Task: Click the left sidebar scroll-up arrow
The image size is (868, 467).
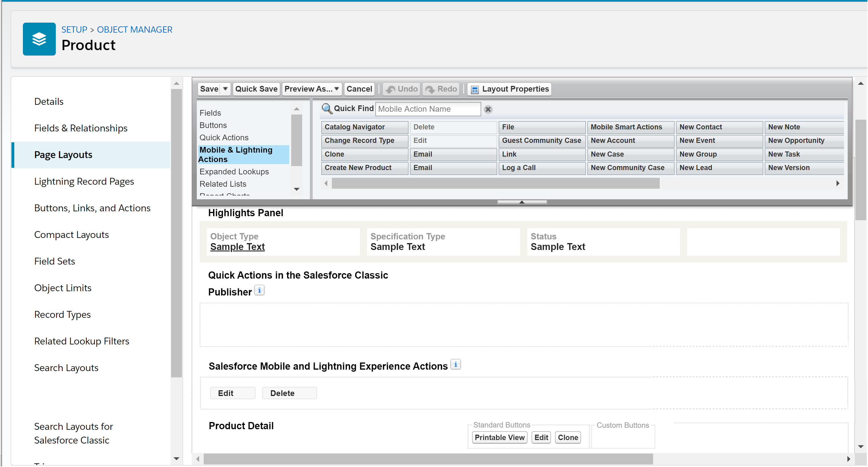Action: 176,83
